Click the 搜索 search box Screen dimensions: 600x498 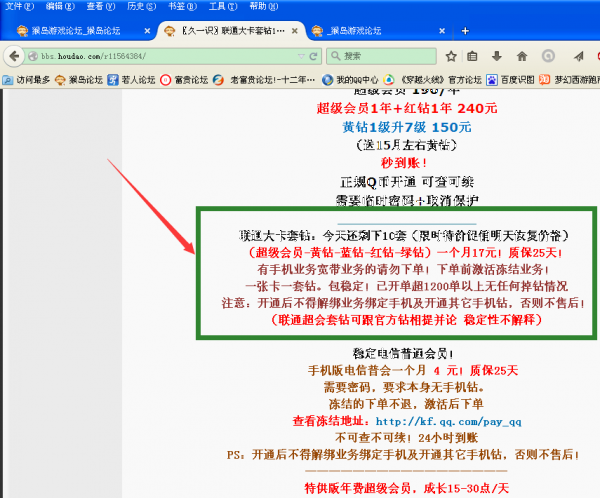382,56
